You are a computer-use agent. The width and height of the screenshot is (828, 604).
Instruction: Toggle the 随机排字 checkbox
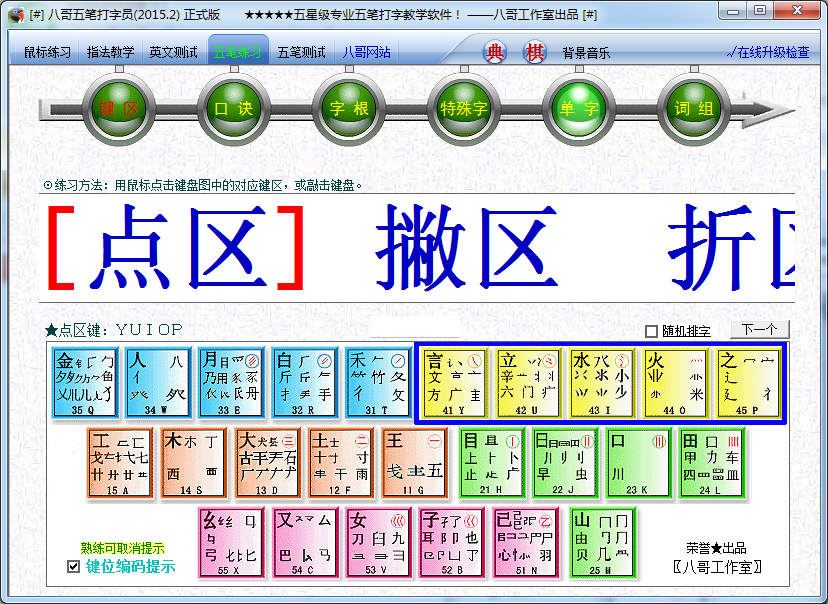(x=652, y=331)
